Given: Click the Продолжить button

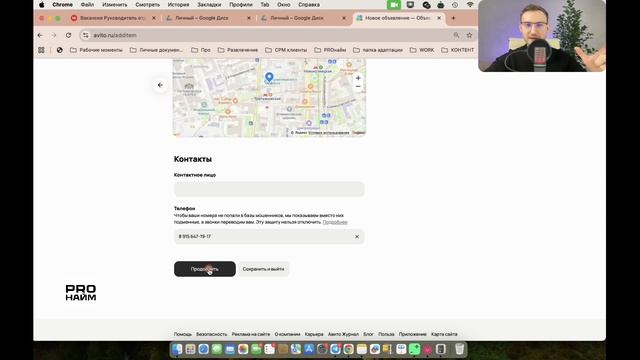Looking at the screenshot, I should coord(204,269).
